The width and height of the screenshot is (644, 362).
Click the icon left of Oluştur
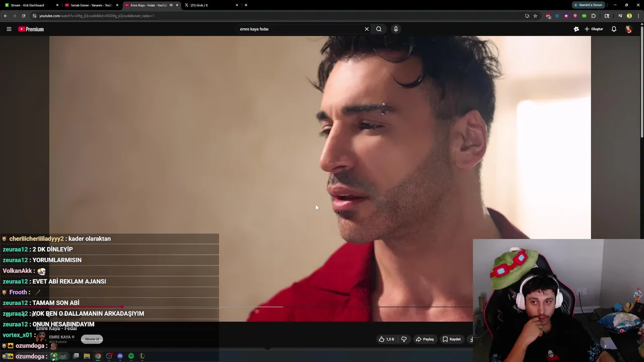[x=576, y=29]
